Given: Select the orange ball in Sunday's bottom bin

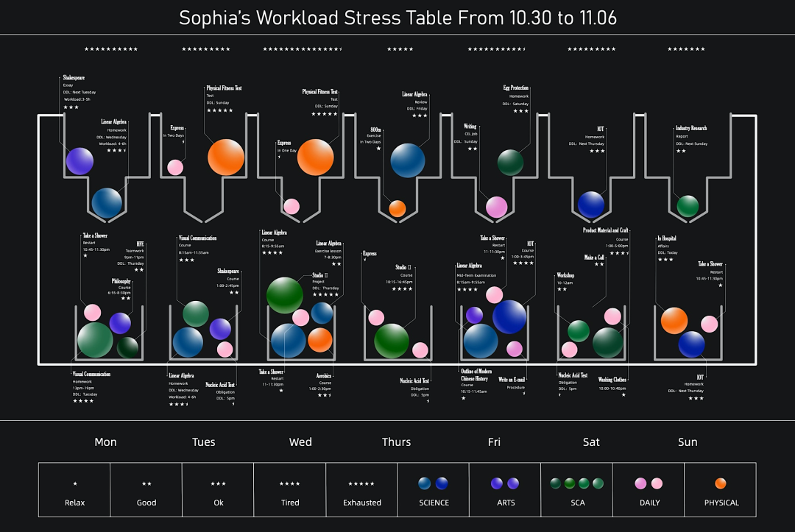Looking at the screenshot, I should click(674, 321).
